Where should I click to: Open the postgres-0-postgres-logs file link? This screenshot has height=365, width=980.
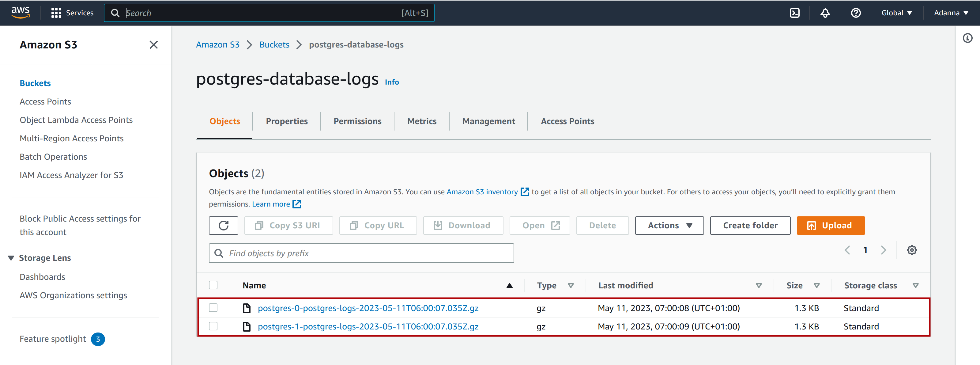(368, 308)
